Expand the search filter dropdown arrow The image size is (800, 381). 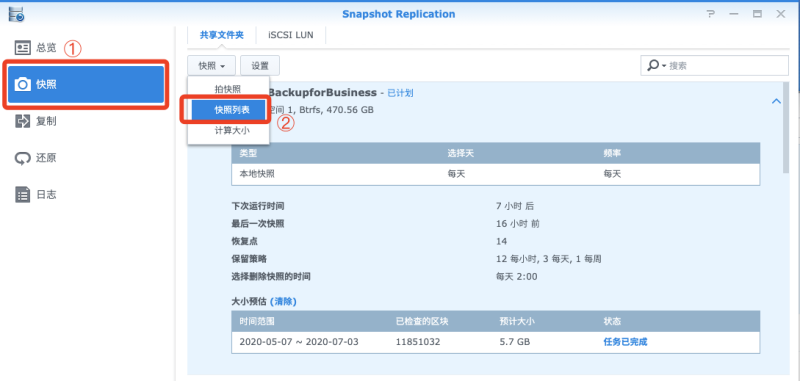pos(664,66)
